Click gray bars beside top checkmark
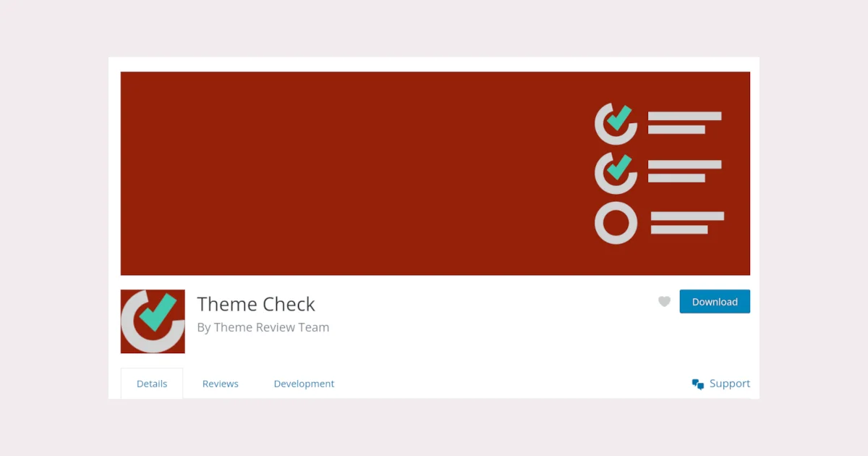Screen dimensions: 868x456 click(684, 122)
